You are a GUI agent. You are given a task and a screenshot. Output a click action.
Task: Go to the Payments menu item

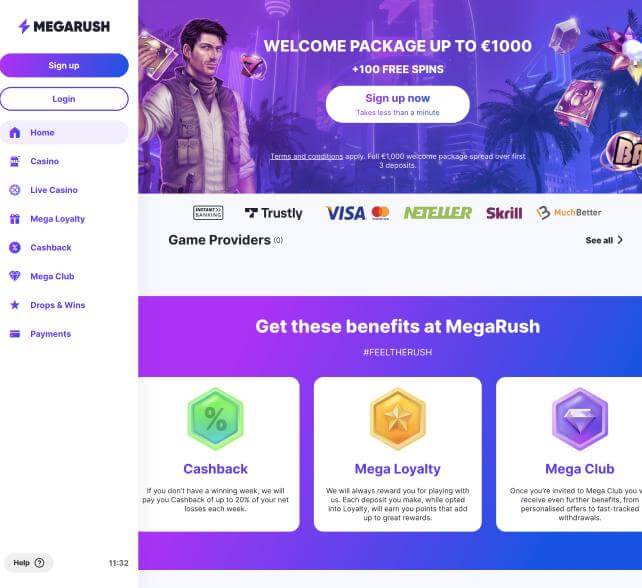pos(50,334)
